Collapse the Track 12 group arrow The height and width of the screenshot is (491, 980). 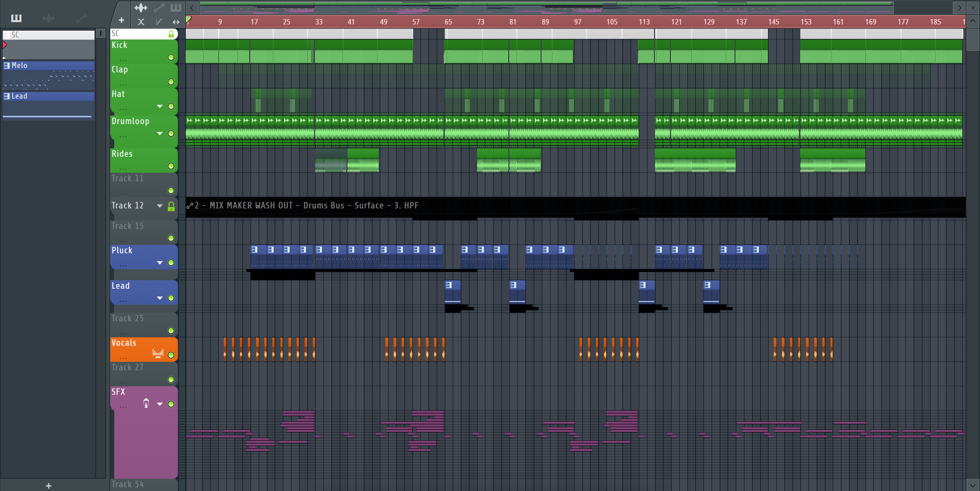160,206
